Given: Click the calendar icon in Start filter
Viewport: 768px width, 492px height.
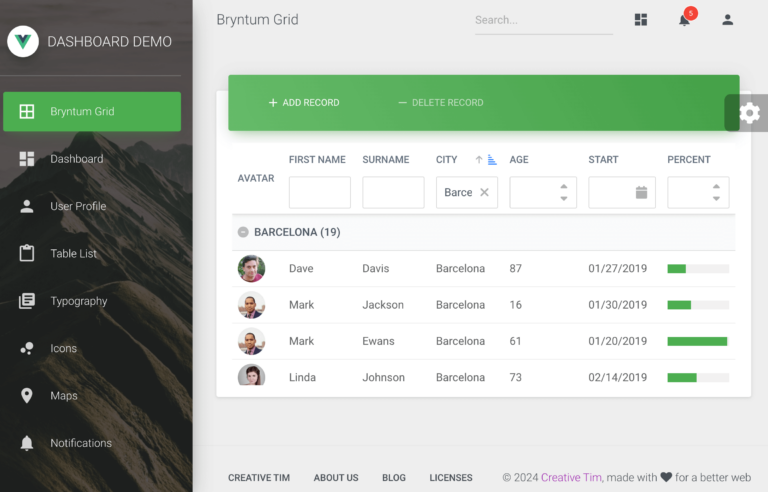Looking at the screenshot, I should (x=641, y=193).
